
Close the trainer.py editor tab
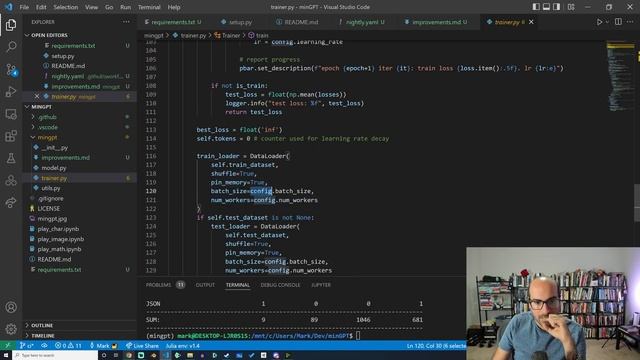(531, 22)
